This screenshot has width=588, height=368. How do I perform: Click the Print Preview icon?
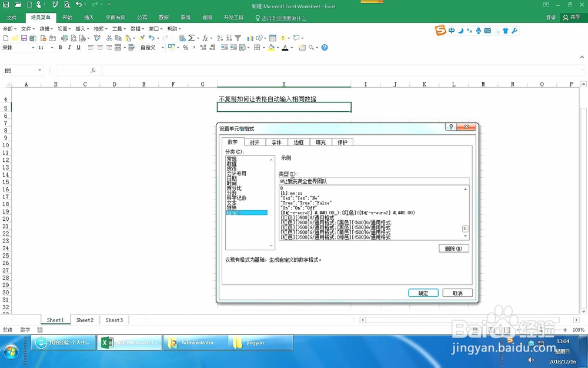coord(73,38)
